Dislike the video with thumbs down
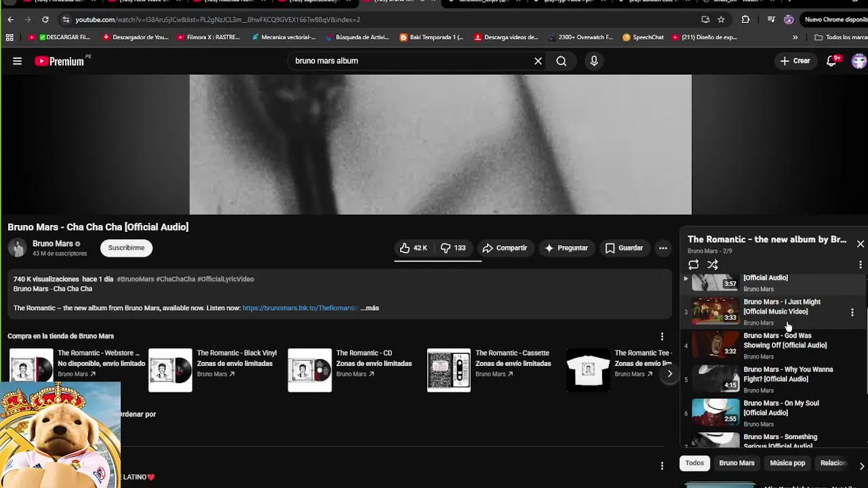This screenshot has height=488, width=868. click(453, 248)
